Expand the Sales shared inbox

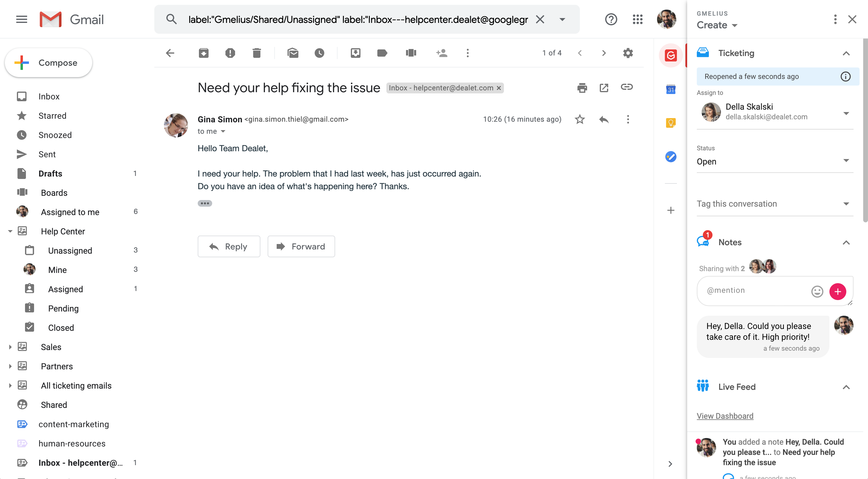pyautogui.click(x=10, y=347)
